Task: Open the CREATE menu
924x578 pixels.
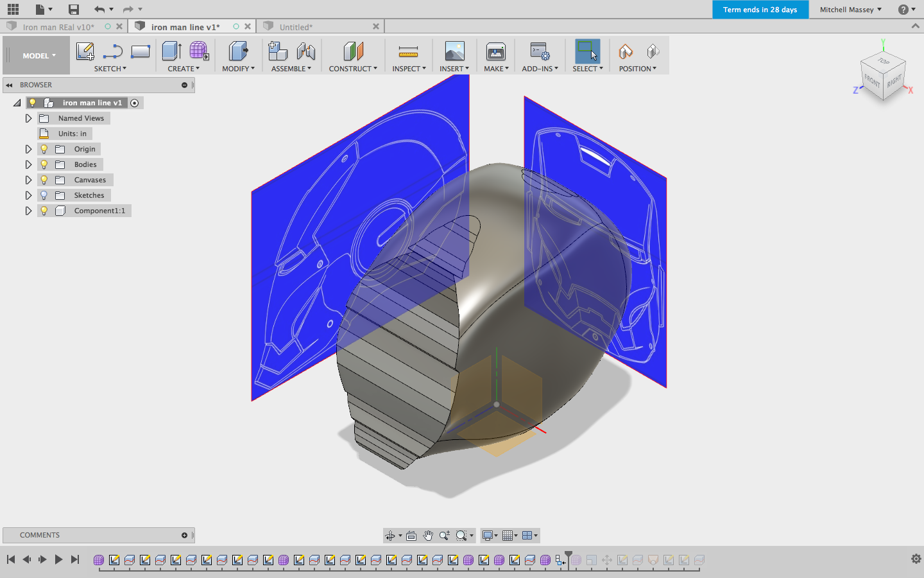Action: [184, 69]
